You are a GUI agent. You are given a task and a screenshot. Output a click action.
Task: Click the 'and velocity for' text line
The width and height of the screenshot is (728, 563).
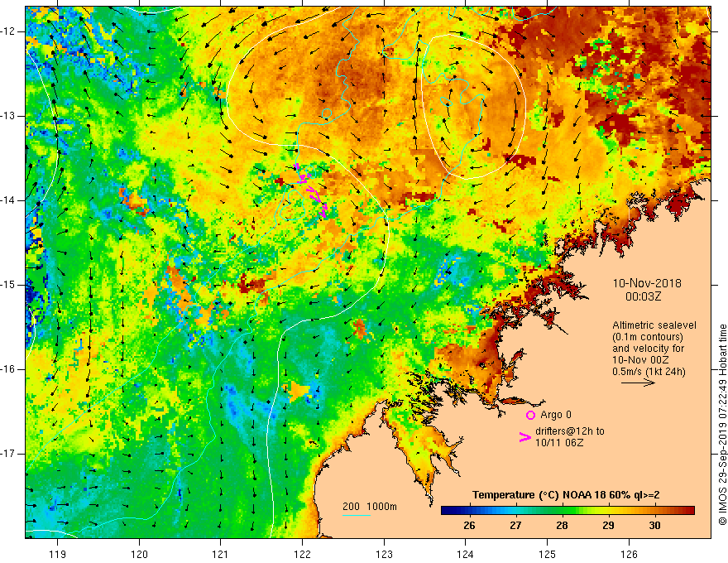tap(648, 349)
